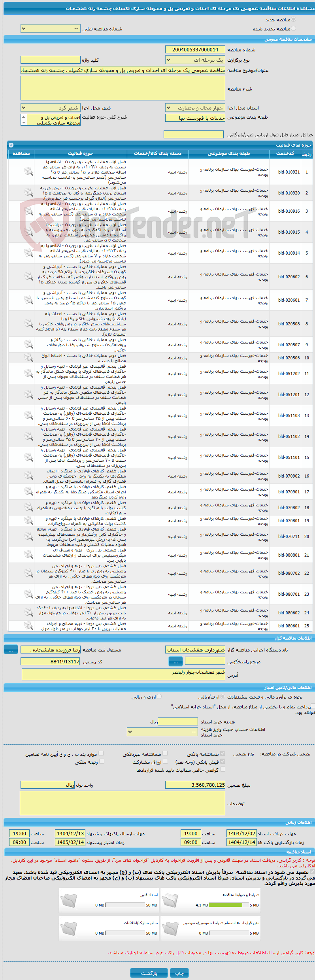Open the view icon for row bld-010920
315x980 pixels.
(x=28, y=193)
